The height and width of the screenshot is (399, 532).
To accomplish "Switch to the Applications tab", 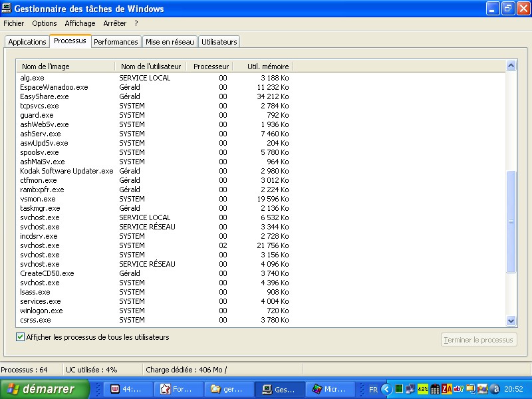I will 27,42.
